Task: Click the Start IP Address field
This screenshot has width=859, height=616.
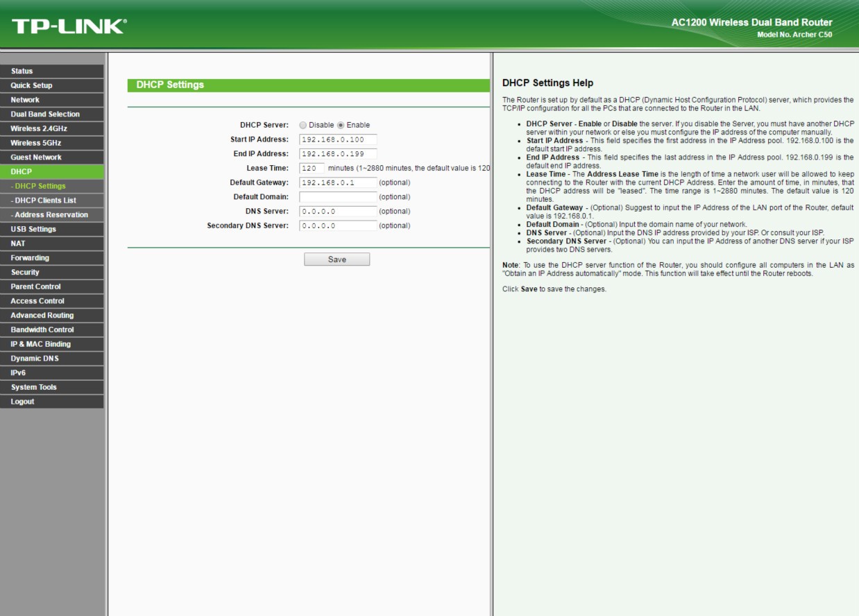Action: point(337,139)
